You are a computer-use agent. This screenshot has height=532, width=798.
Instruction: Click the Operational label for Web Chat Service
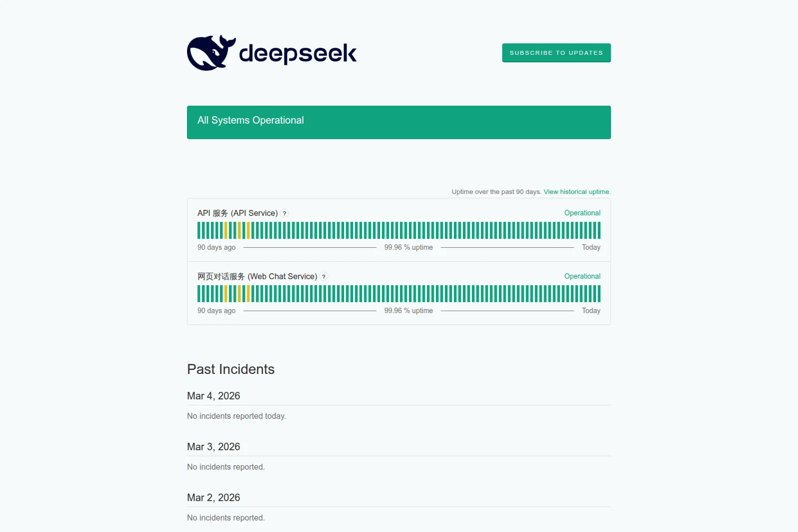pos(582,276)
